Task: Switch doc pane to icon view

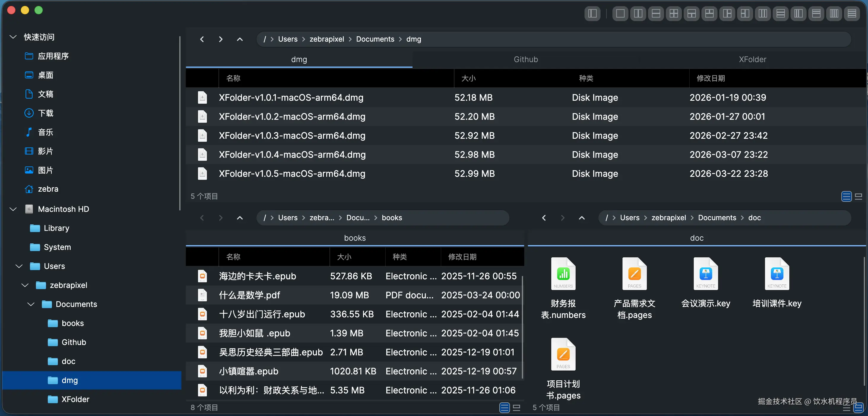Action: pyautogui.click(x=859, y=408)
